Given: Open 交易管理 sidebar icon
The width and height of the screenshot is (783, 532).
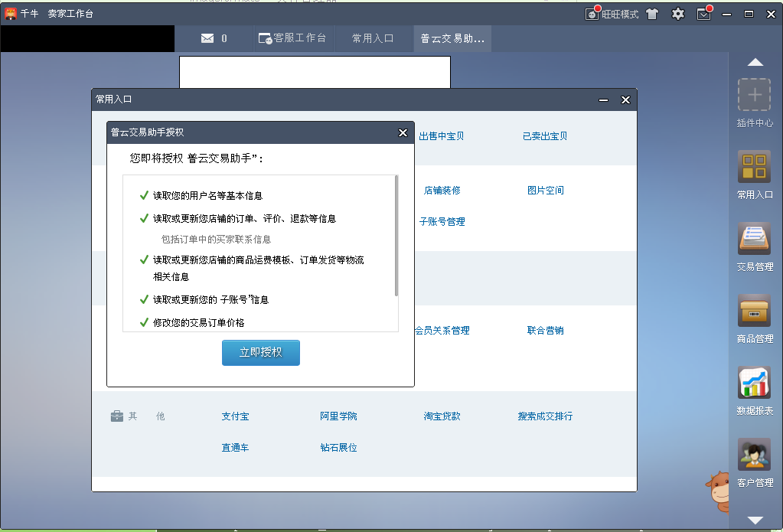Looking at the screenshot, I should pyautogui.click(x=754, y=239).
